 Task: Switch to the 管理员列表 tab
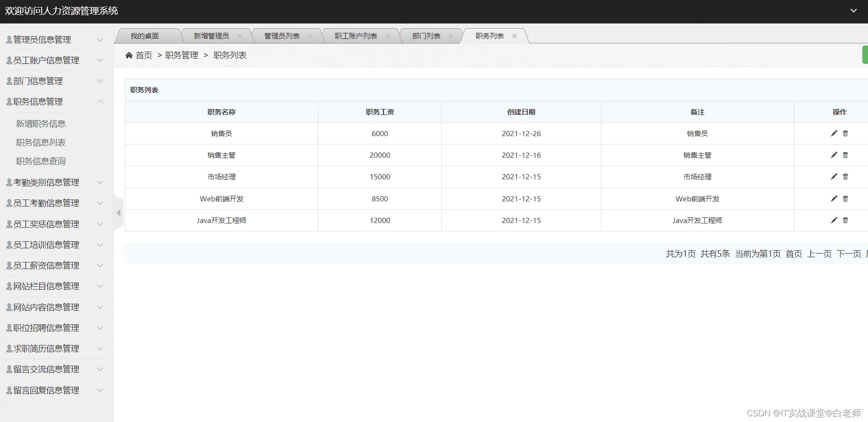point(282,36)
